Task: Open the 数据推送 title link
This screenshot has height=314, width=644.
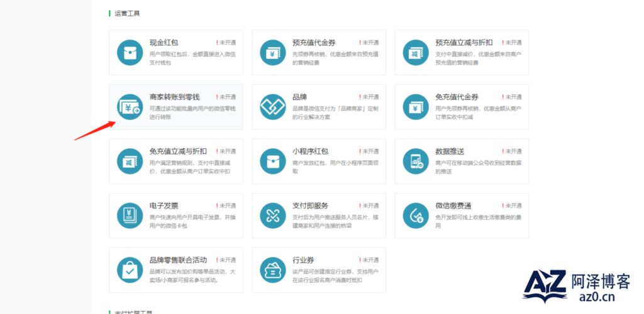Action: 450,151
